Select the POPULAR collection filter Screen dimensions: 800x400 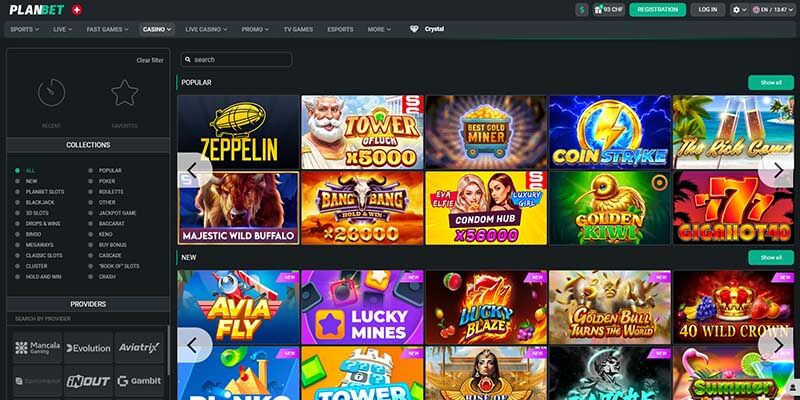coord(105,170)
